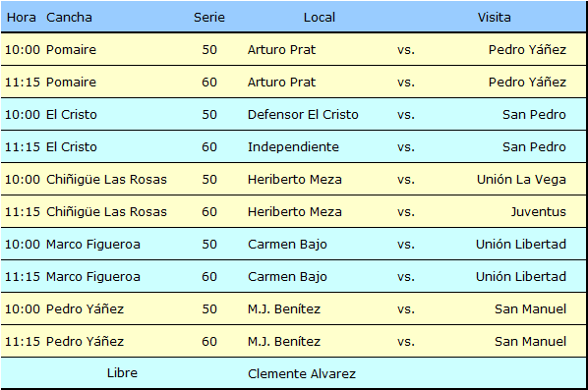Click the Hora column header
Image resolution: width=588 pixels, height=390 pixels.
(22, 18)
